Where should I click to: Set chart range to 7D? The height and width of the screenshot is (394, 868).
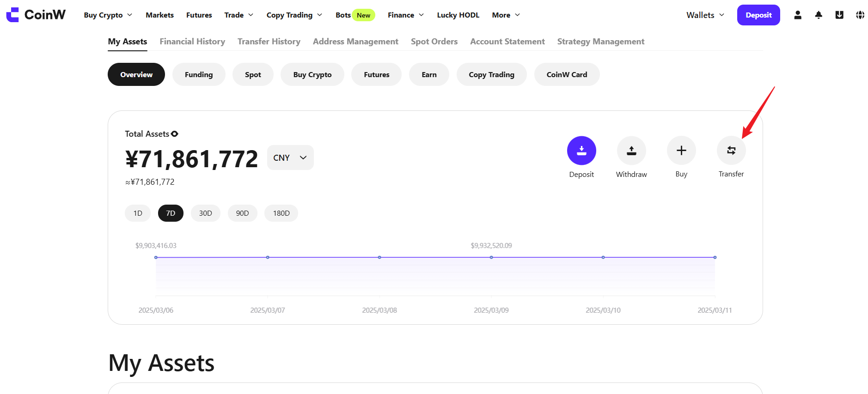(x=171, y=213)
